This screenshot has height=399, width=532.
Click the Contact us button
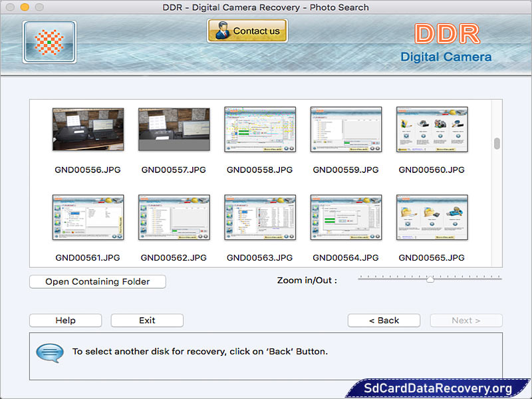(247, 30)
